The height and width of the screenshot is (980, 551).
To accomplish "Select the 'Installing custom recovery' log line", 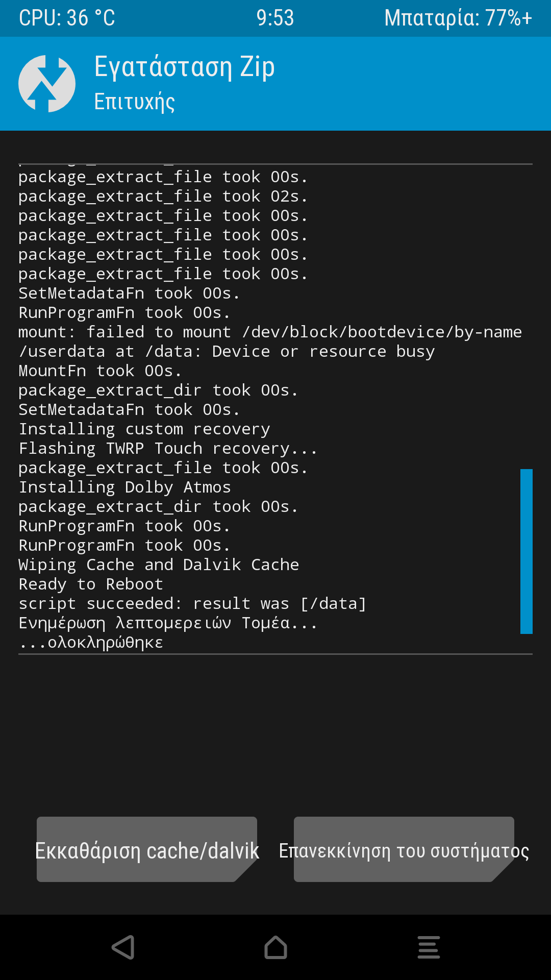I will coord(144,429).
